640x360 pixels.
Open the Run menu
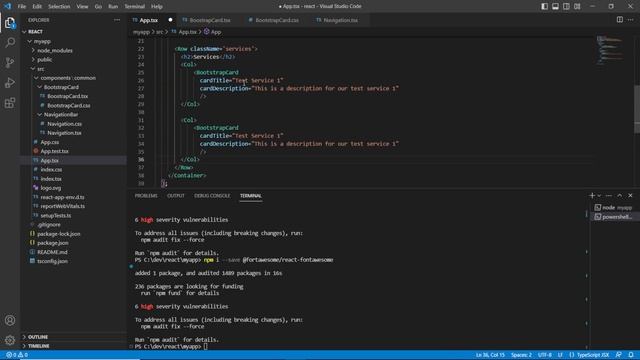[113, 7]
